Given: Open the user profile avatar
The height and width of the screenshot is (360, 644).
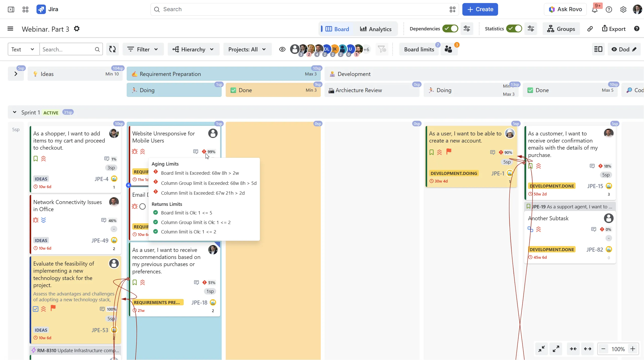Looking at the screenshot, I should click(637, 9).
